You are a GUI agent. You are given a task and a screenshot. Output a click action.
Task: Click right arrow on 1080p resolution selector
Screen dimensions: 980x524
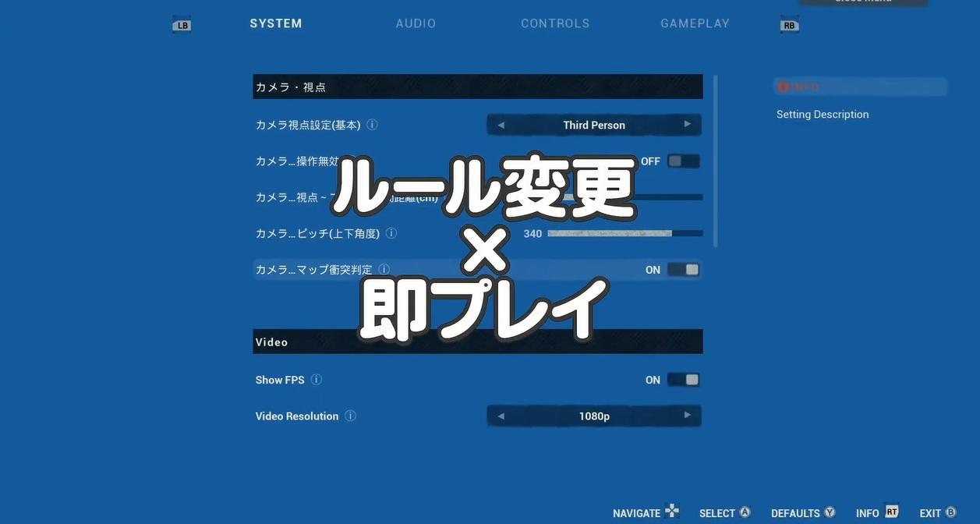(x=687, y=415)
